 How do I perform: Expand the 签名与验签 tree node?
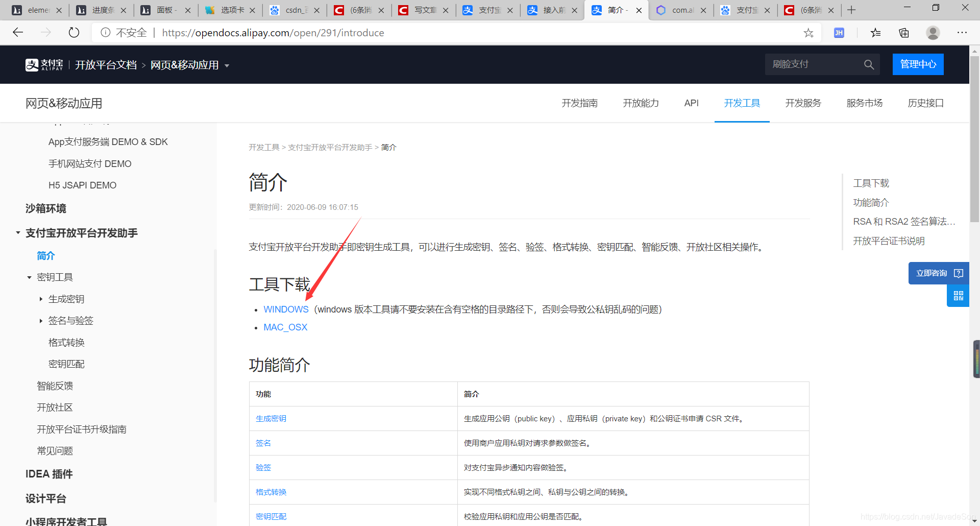click(41, 321)
